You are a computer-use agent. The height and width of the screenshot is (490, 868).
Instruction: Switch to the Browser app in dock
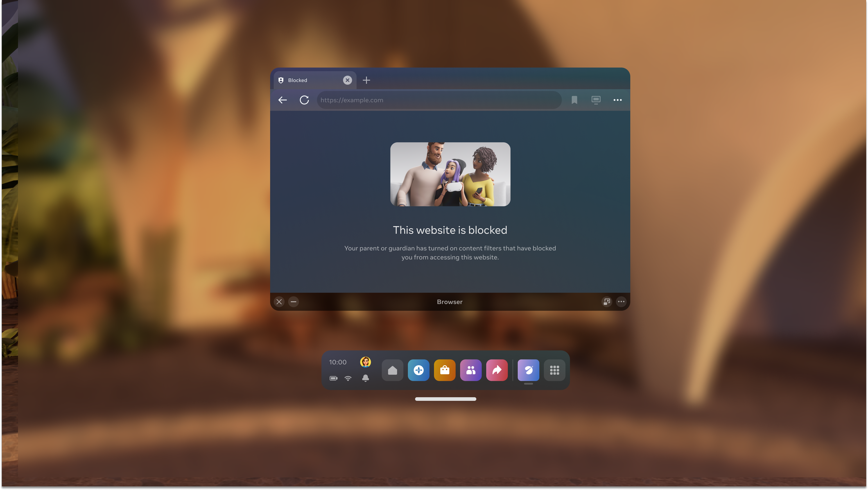click(x=528, y=370)
